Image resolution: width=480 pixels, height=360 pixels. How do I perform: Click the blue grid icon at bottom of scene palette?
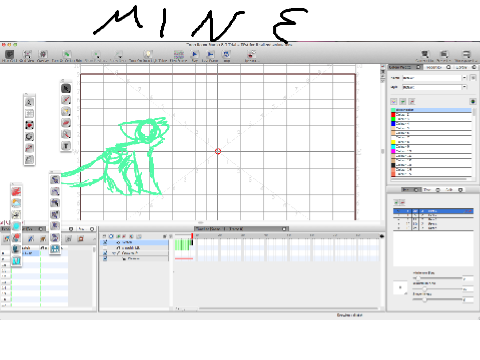coord(55,249)
